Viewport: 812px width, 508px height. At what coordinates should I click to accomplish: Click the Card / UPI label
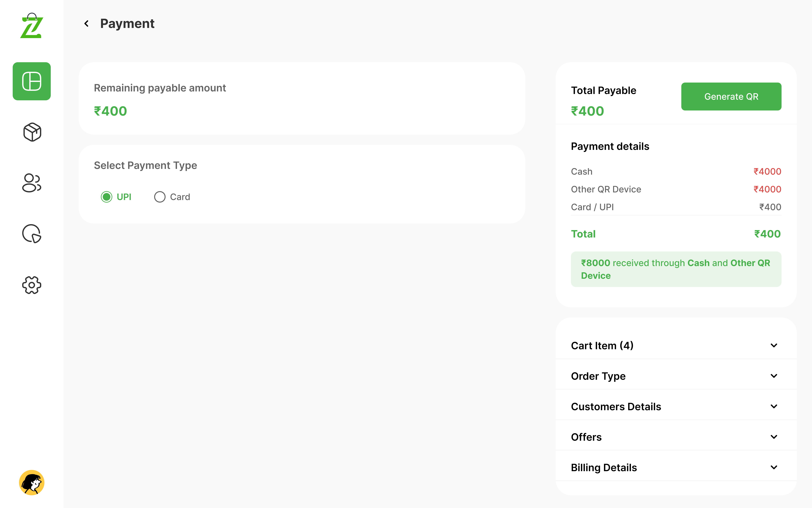pyautogui.click(x=592, y=207)
